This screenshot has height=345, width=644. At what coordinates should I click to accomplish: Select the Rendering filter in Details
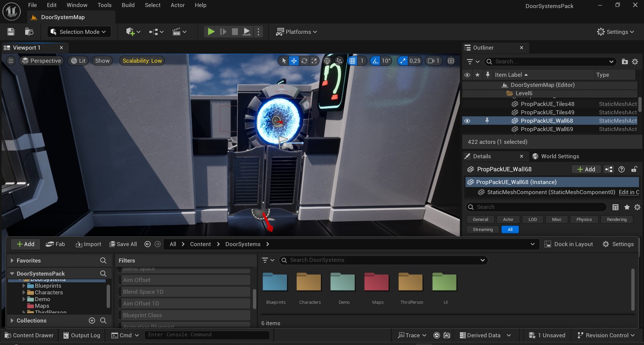617,220
